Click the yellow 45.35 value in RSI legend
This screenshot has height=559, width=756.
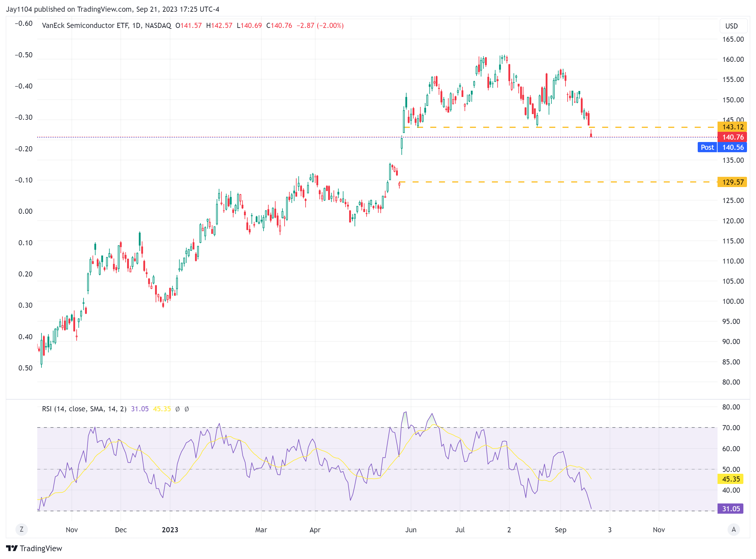[162, 409]
